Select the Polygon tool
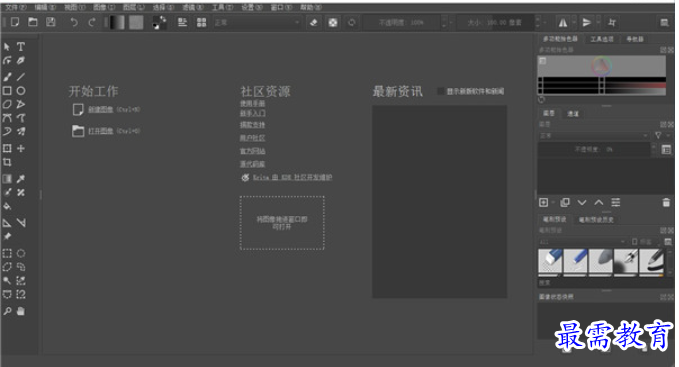Viewport: 679px width, 367px height. click(x=7, y=104)
